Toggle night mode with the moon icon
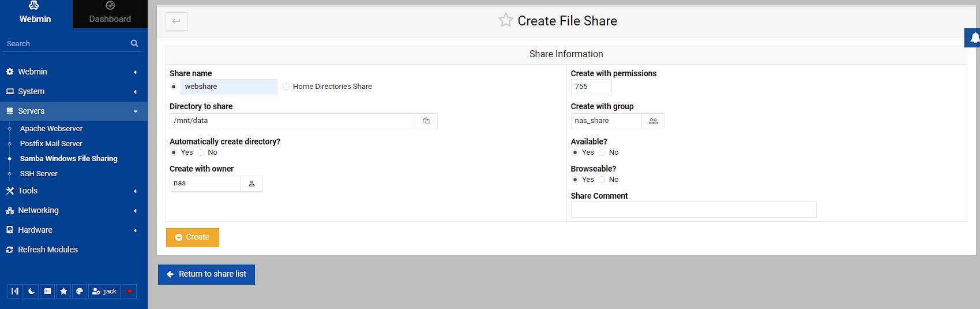Image resolution: width=980 pixels, height=309 pixels. pyautogui.click(x=31, y=292)
